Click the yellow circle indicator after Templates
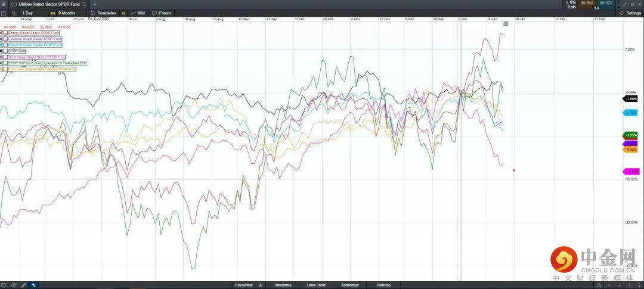The height and width of the screenshot is (289, 644). [x=123, y=13]
